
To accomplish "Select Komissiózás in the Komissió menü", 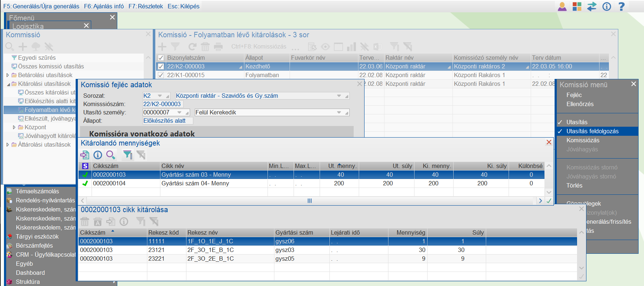I will (x=583, y=140).
